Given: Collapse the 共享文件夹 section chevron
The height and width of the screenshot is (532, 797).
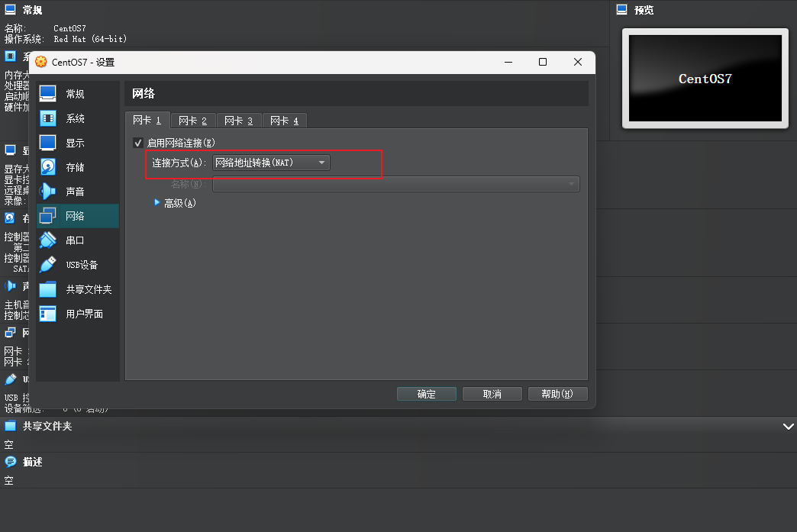Looking at the screenshot, I should coord(788,427).
